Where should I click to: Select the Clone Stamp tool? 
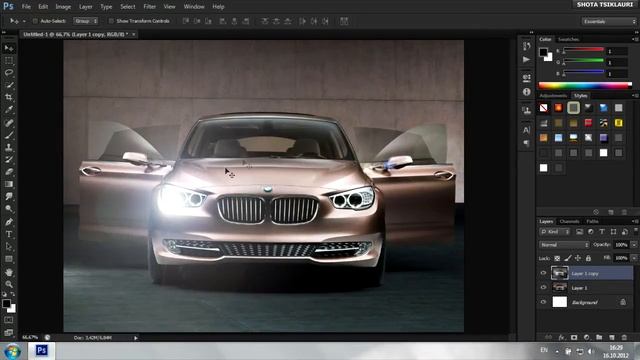pos(9,147)
